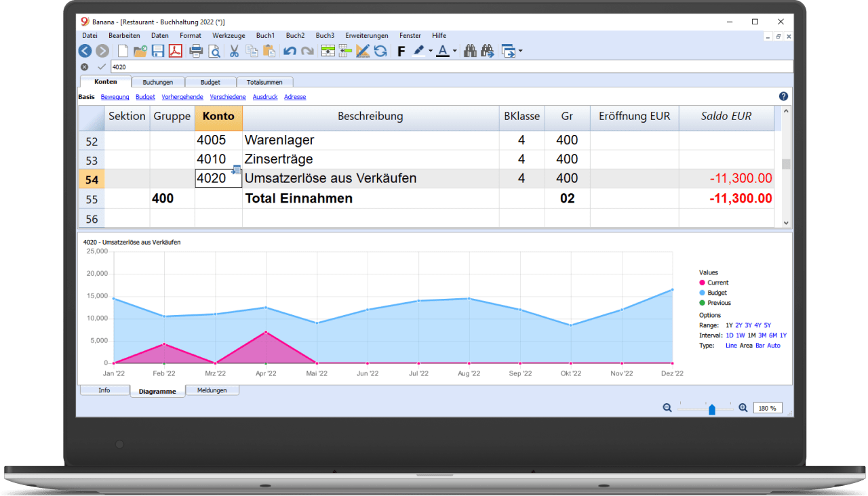Switch to the Totalsummen tab

coord(264,82)
